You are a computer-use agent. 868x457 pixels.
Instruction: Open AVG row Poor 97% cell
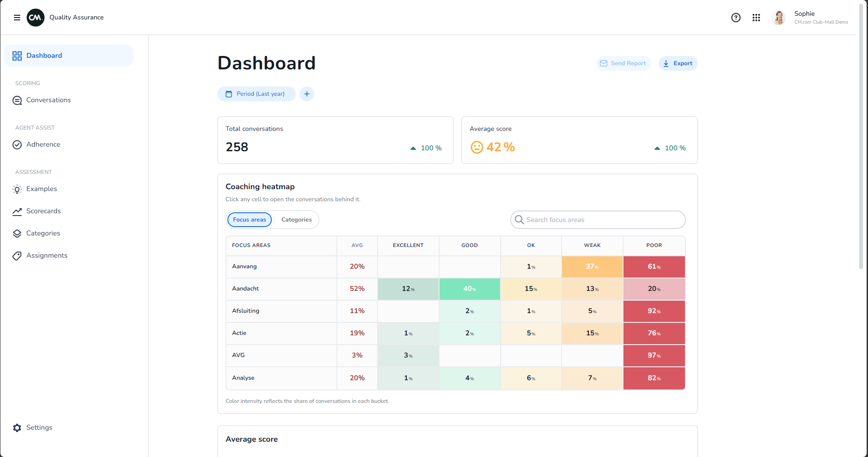pyautogui.click(x=654, y=356)
